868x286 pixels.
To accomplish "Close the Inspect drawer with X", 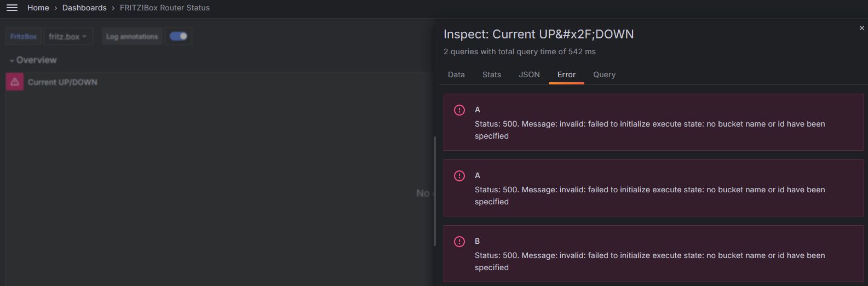I will (x=861, y=28).
